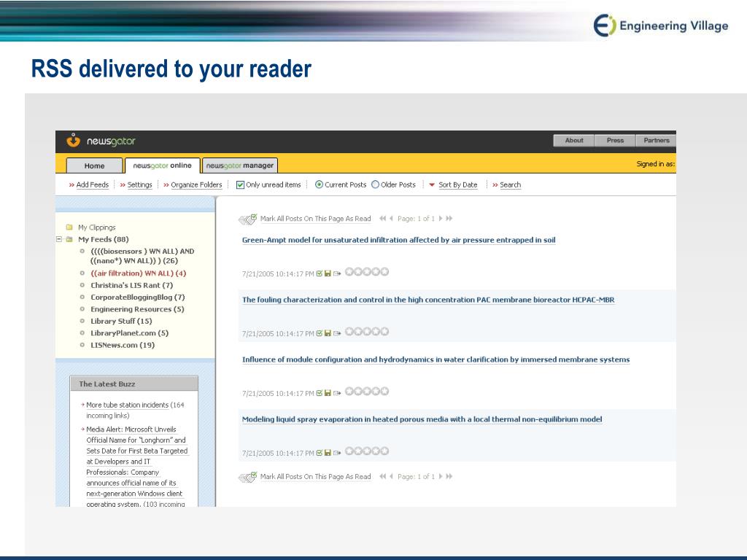The image size is (747, 560).
Task: Mark the Influence of module configuration post read
Action: [x=320, y=393]
